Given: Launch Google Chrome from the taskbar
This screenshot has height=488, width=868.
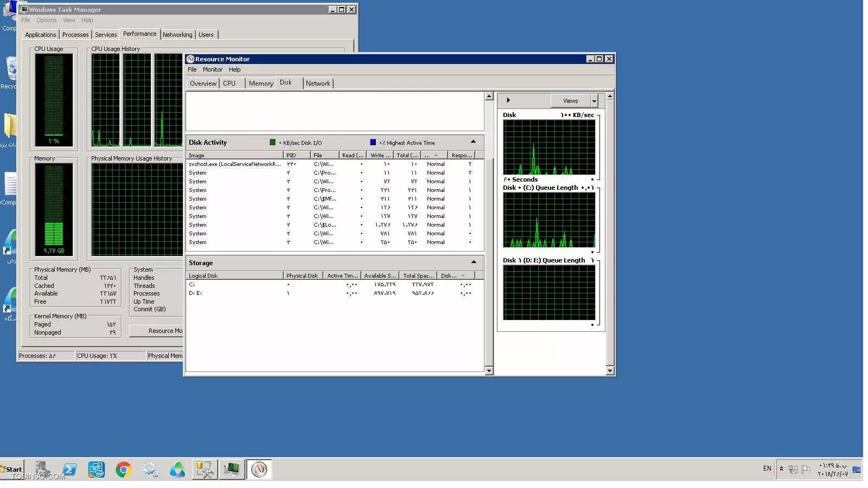Looking at the screenshot, I should [x=124, y=470].
